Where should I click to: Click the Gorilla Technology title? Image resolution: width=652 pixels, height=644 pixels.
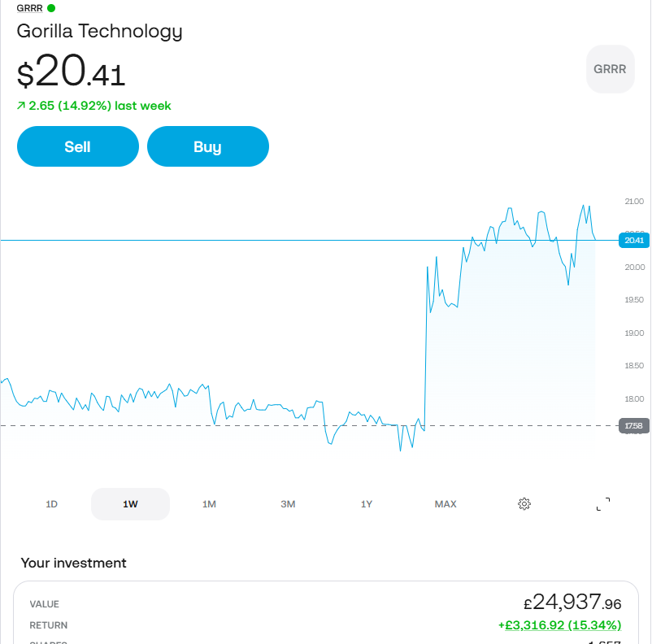tap(99, 31)
